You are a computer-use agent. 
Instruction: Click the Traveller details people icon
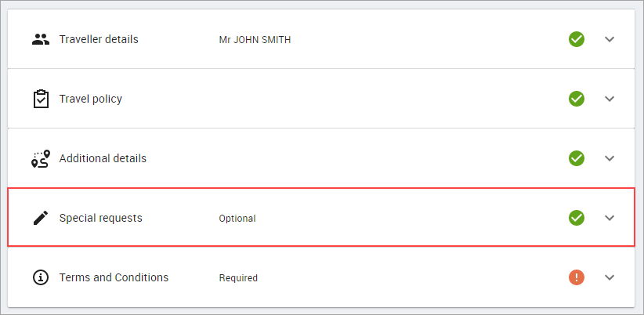(x=41, y=39)
